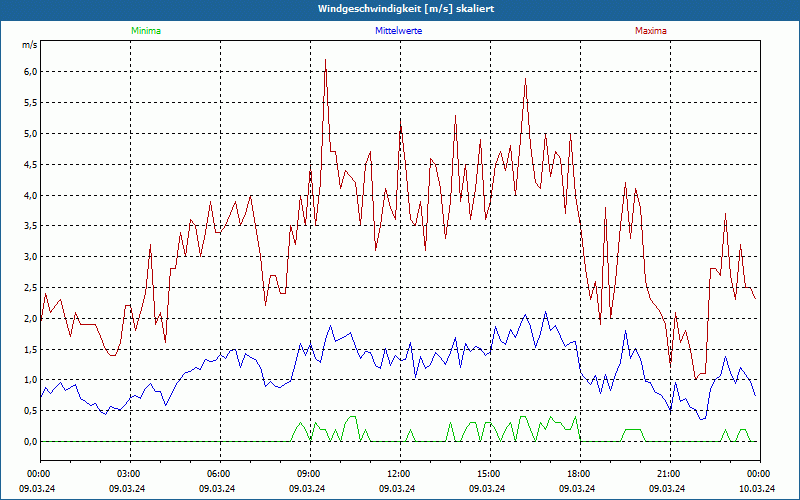Select the 21:00 time axis label
Viewport: 800px width, 500px height.
point(669,473)
